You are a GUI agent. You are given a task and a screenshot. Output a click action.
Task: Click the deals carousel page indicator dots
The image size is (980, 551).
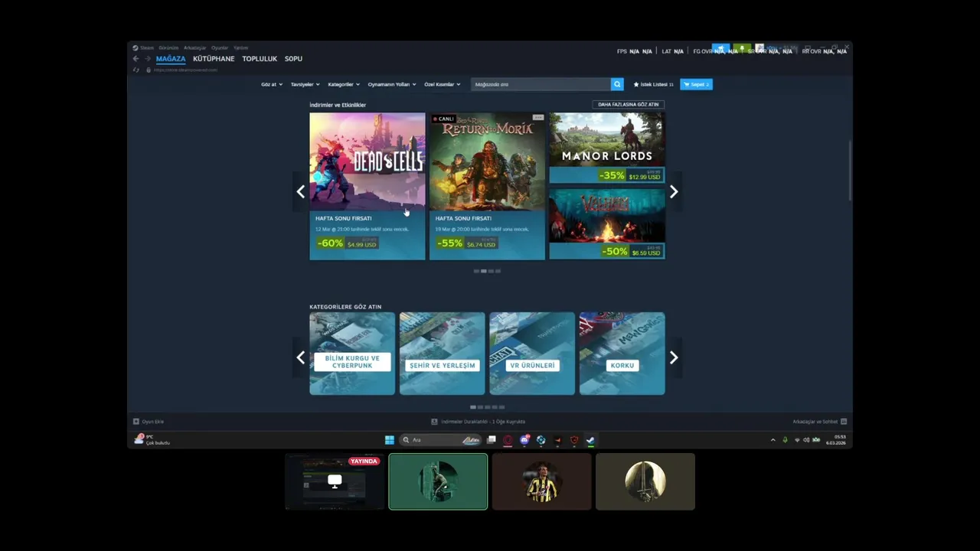(x=487, y=271)
